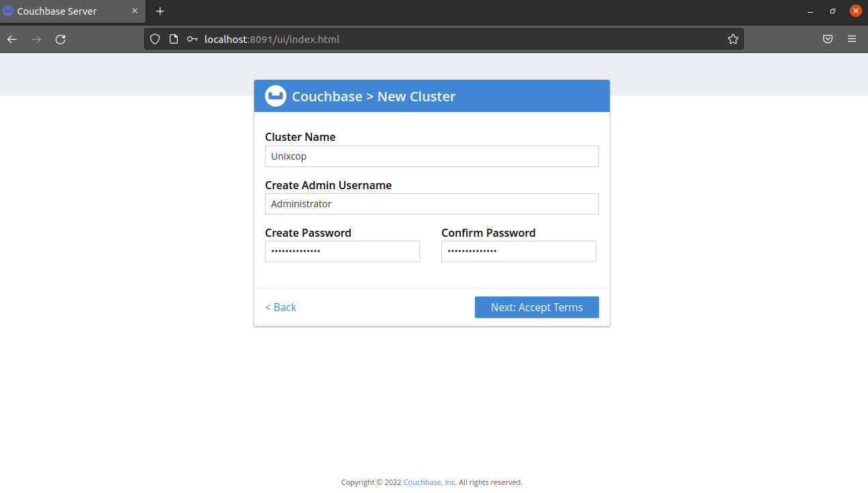Open the Couchbase, Inc. footer link
This screenshot has height=493, width=868.
(430, 482)
